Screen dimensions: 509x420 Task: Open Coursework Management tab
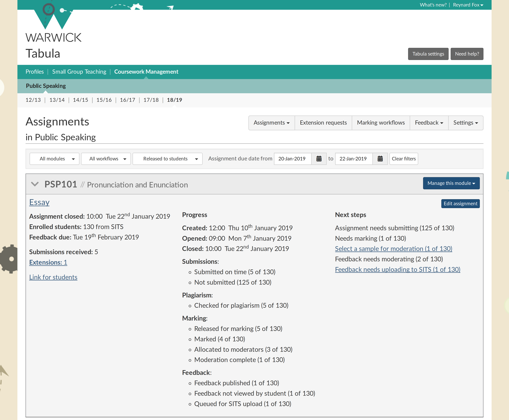[x=146, y=72]
